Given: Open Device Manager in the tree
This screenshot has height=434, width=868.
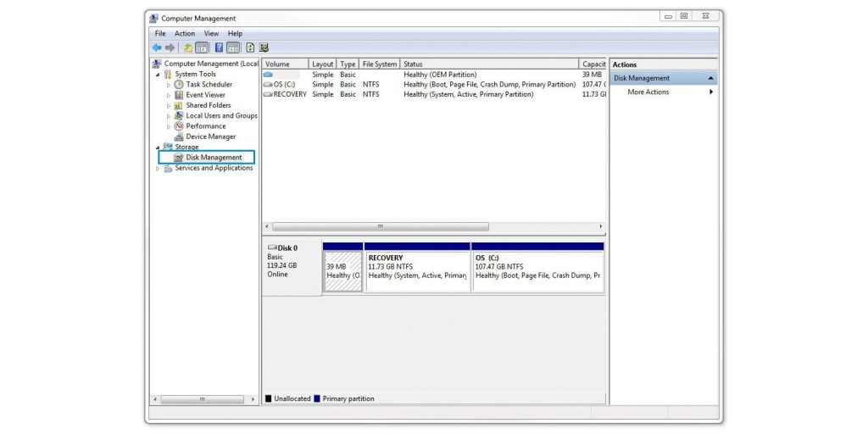Looking at the screenshot, I should pyautogui.click(x=210, y=136).
